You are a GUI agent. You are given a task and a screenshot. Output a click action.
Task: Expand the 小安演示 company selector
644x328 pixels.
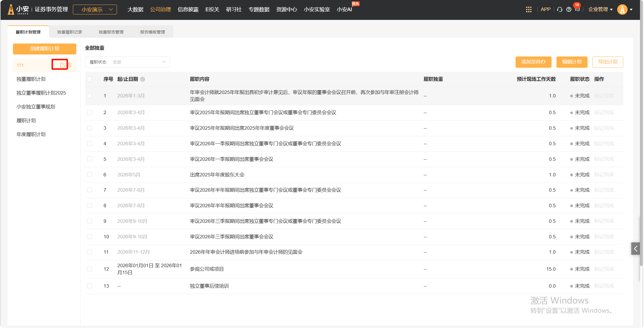[x=95, y=10]
